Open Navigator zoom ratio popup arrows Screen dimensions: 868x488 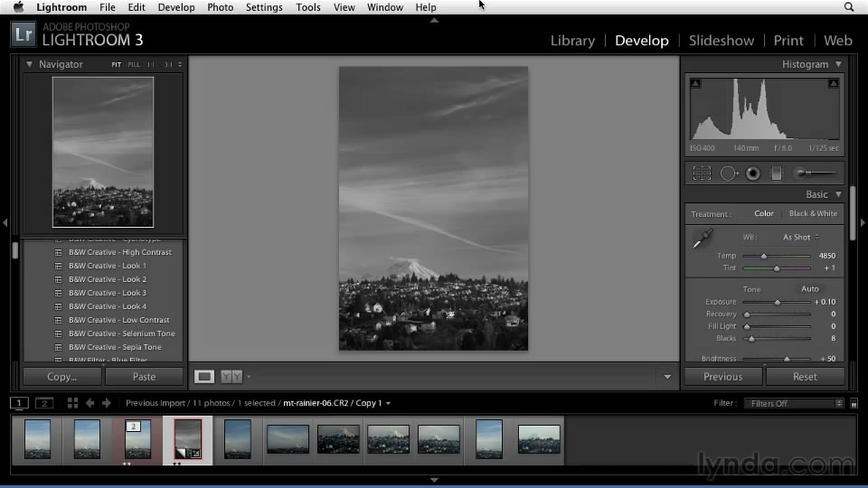click(180, 65)
